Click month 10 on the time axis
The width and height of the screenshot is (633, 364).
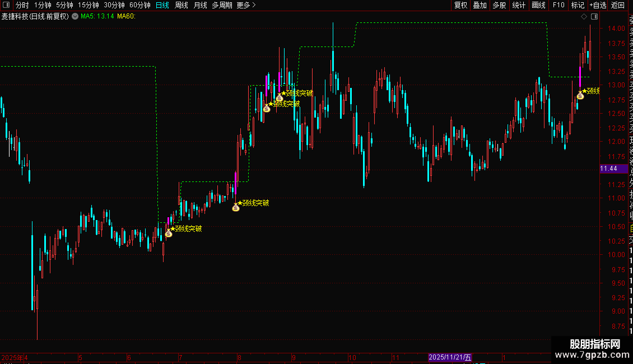point(352,357)
